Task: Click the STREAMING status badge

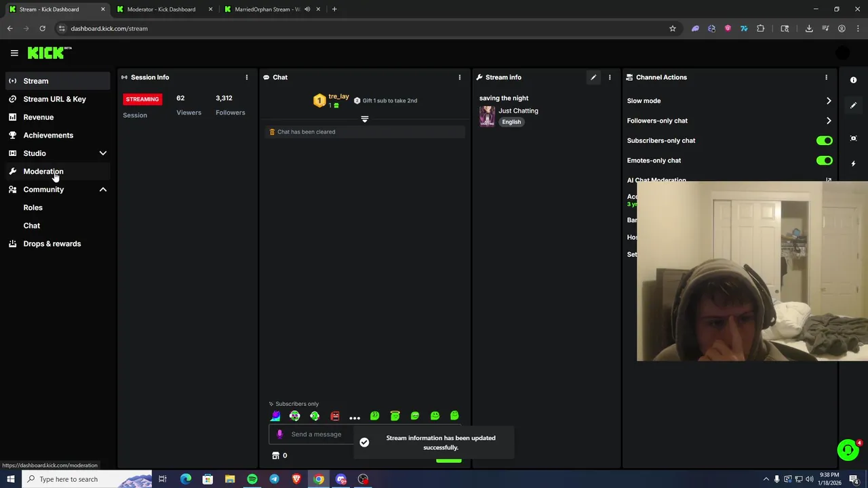Action: point(142,99)
